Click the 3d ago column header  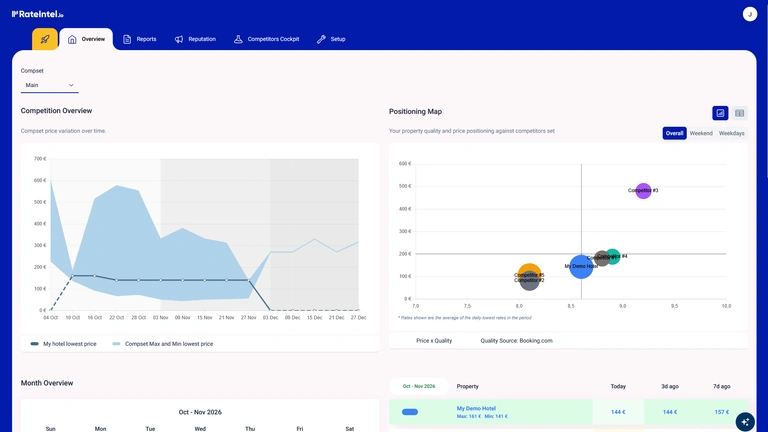pos(670,386)
